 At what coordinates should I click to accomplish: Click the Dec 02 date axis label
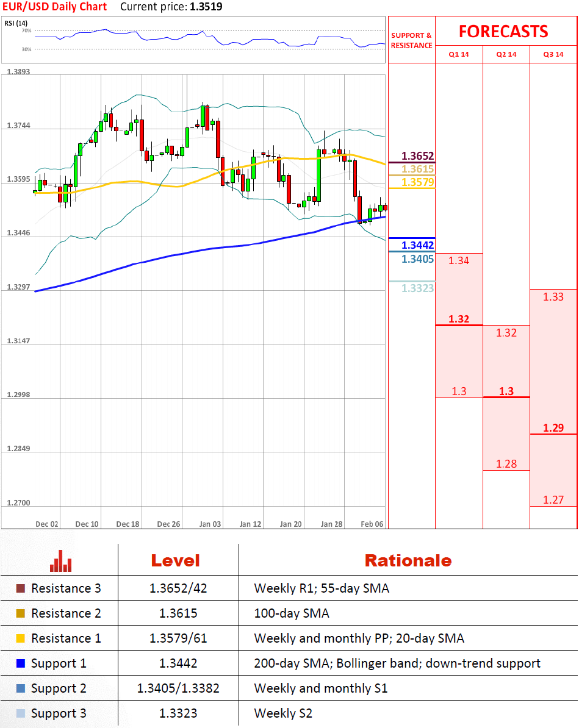click(47, 524)
